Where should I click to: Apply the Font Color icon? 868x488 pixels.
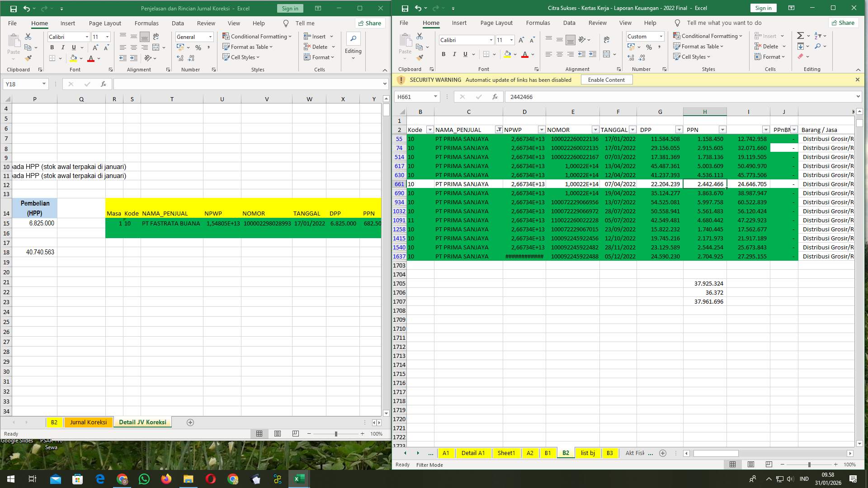pos(525,54)
